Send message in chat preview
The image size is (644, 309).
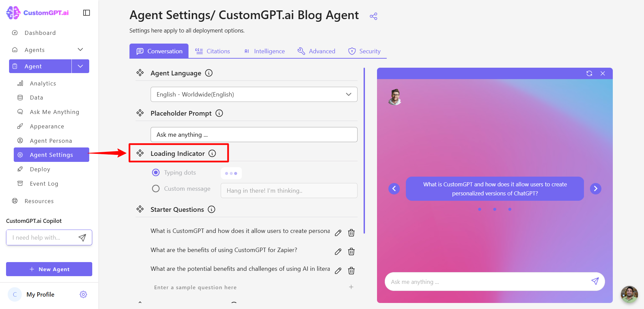(x=595, y=281)
